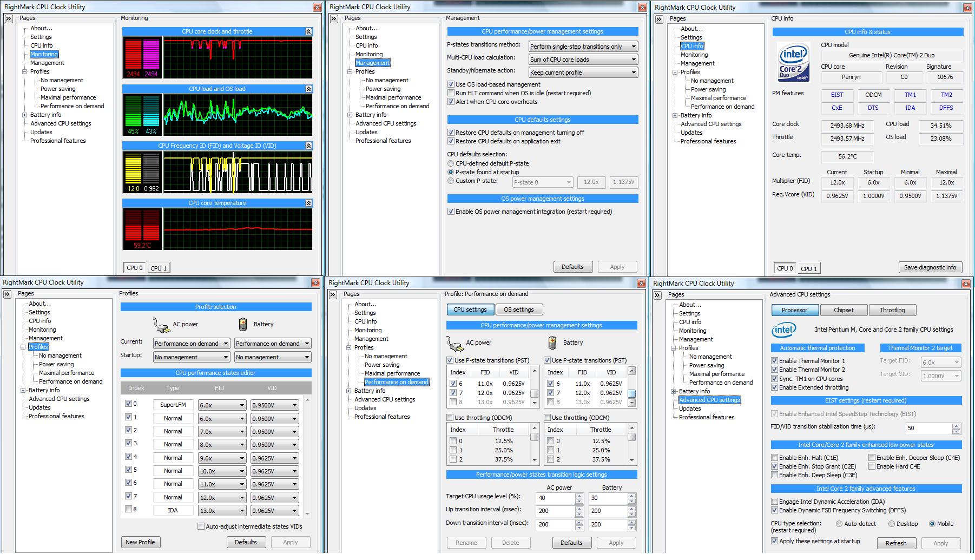Viewport: 975px width, 560px height.
Task: Enable Auto-adjust intermediate states VIDs
Action: pos(201,526)
